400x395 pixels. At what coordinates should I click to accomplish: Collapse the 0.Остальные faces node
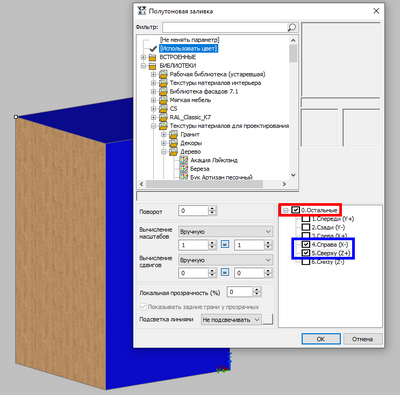(286, 210)
